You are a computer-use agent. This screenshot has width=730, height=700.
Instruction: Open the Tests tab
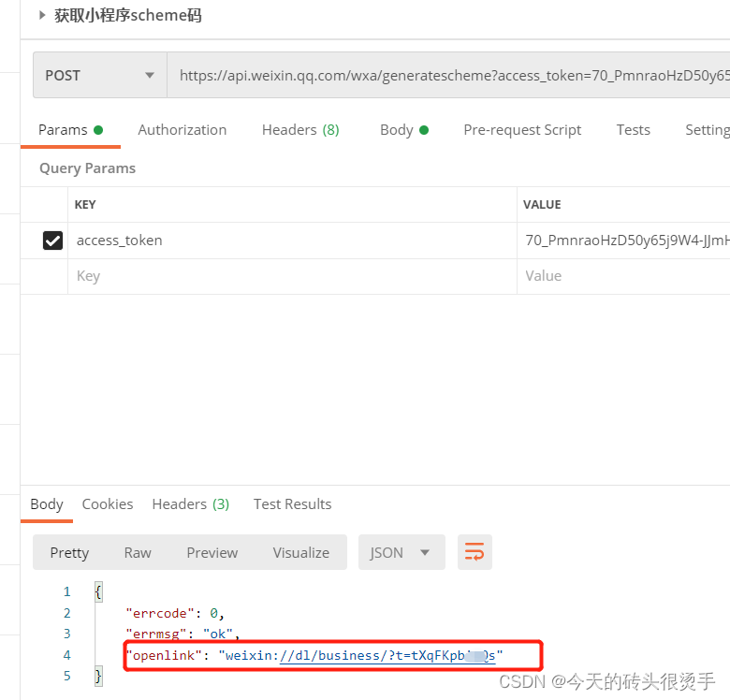coord(634,130)
